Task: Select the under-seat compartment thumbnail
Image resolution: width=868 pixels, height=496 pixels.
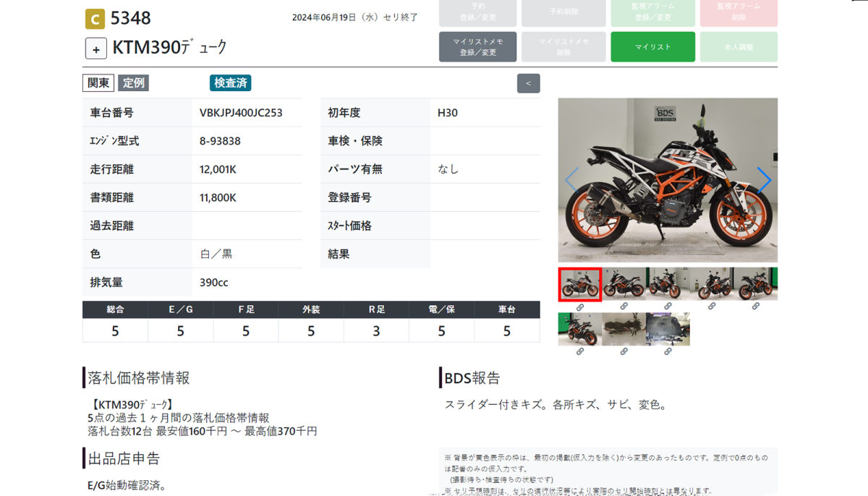Action: coord(668,330)
